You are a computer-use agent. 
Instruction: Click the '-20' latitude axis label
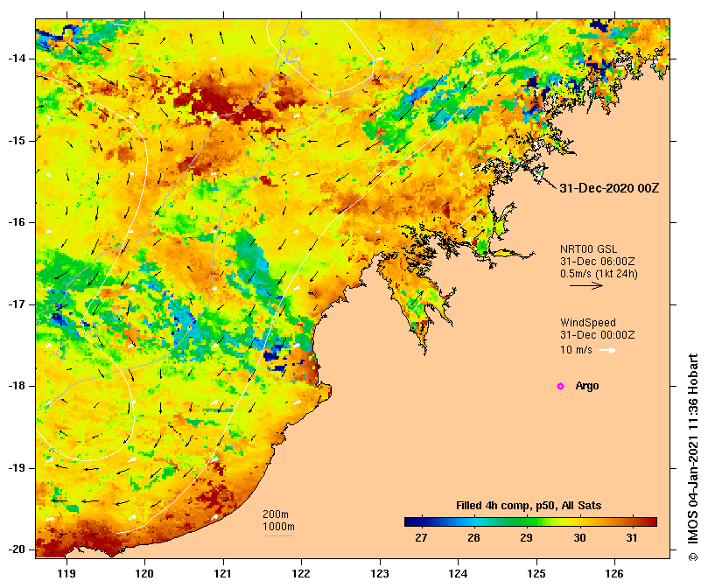point(17,550)
